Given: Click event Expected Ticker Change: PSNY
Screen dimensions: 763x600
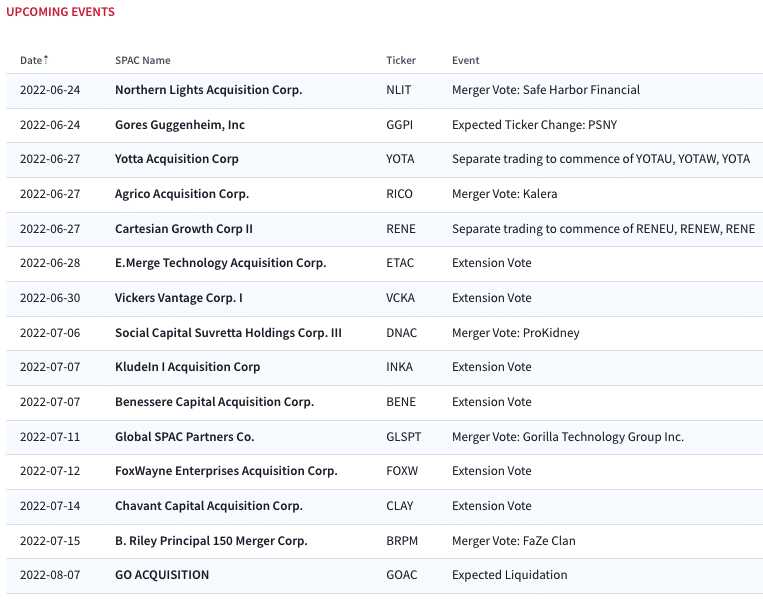Looking at the screenshot, I should pyautogui.click(x=534, y=125).
